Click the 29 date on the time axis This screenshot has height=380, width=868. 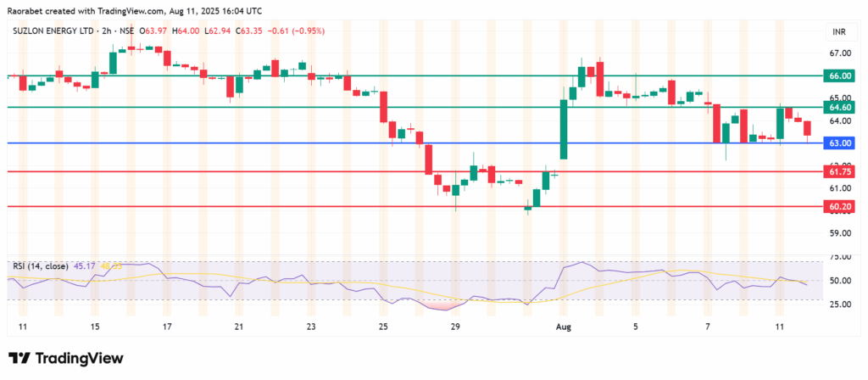455,326
